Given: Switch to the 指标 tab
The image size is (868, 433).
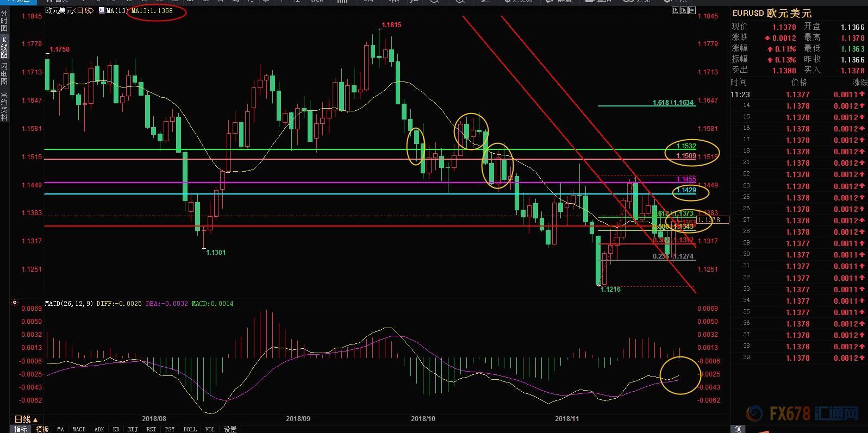Looking at the screenshot, I should click(21, 429).
